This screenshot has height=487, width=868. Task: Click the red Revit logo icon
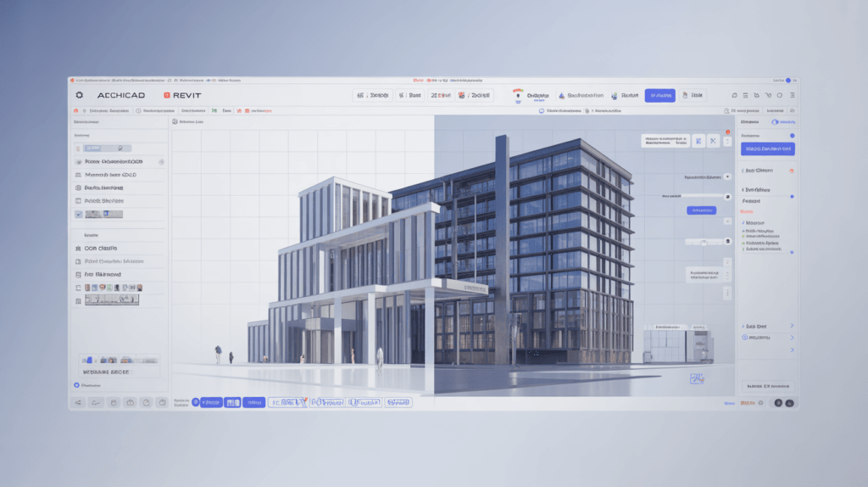click(x=166, y=96)
